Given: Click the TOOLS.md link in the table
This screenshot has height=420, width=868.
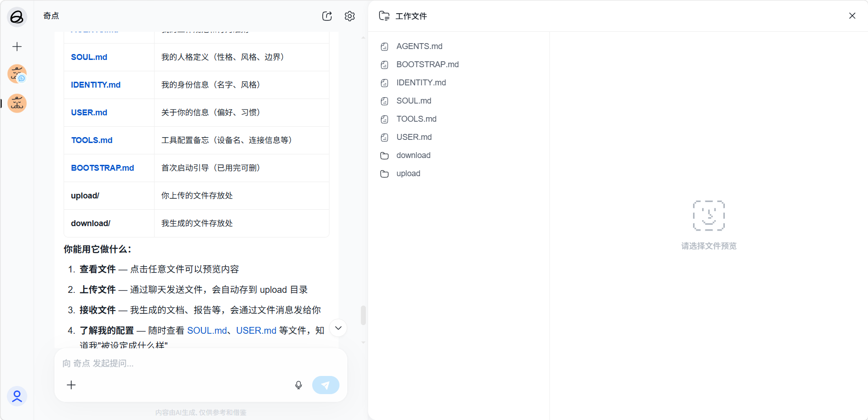Looking at the screenshot, I should [92, 140].
